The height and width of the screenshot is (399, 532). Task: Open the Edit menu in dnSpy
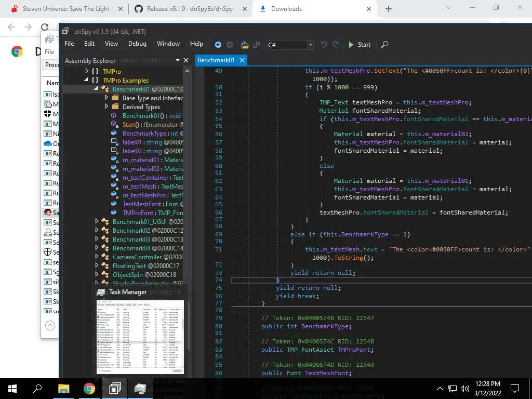tap(89, 44)
